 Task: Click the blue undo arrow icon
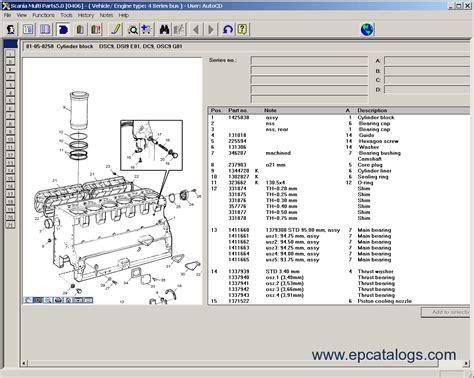point(228,30)
